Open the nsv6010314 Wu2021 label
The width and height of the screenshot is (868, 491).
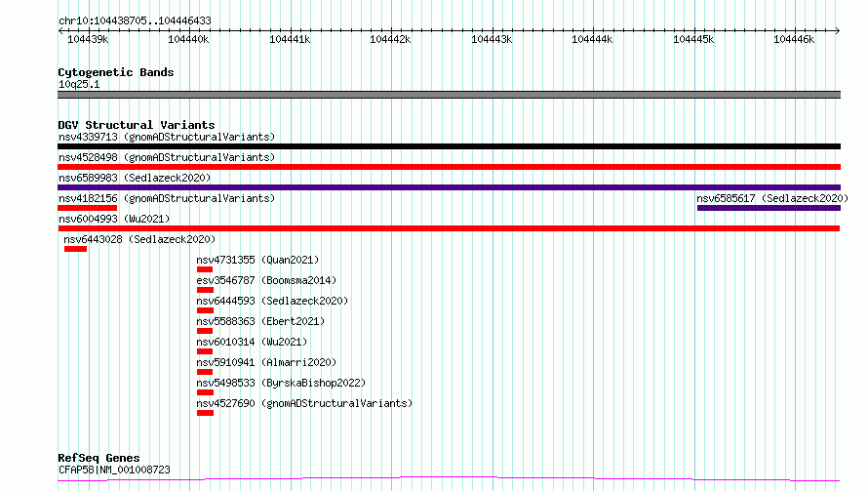pos(252,342)
